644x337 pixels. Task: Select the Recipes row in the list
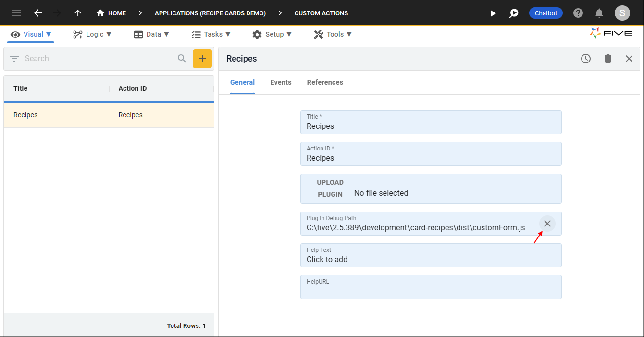[109, 115]
